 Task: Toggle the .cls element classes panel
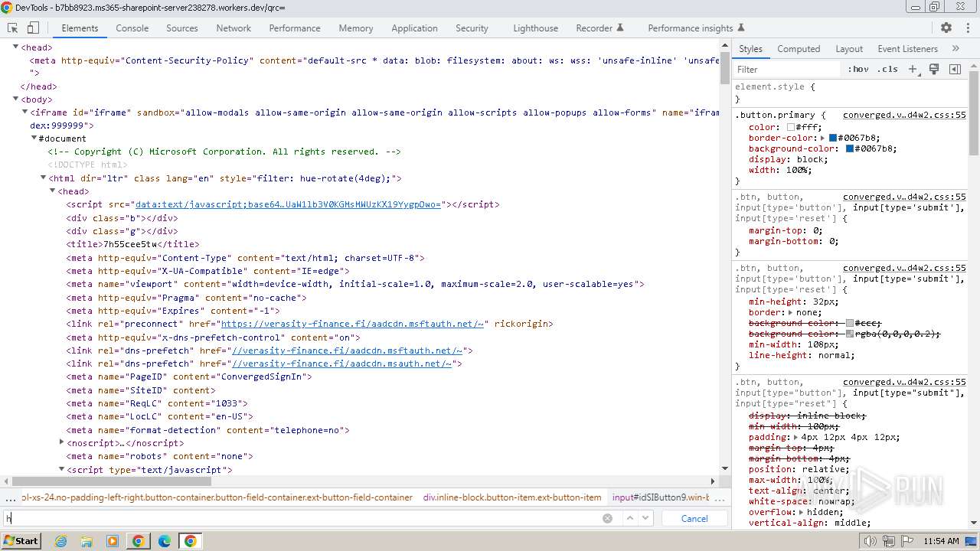click(887, 69)
